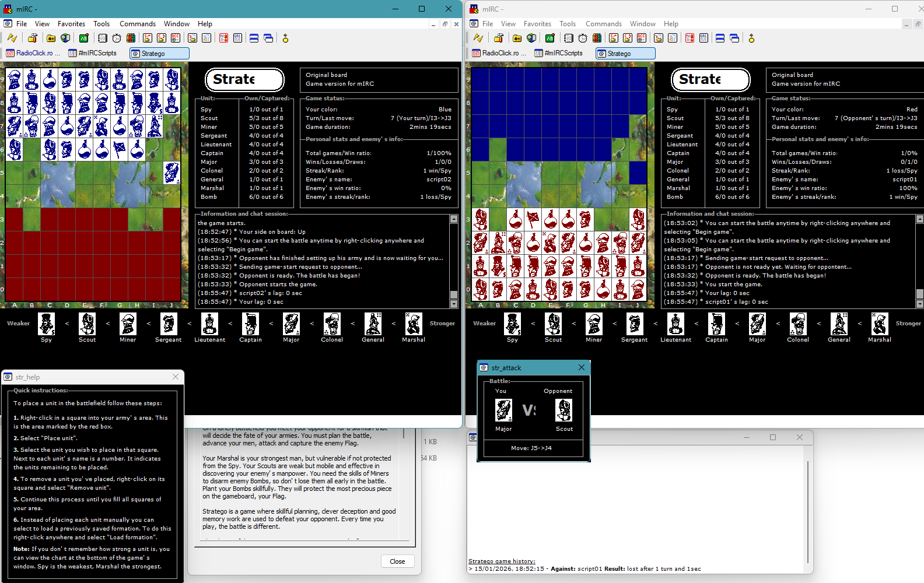Click the Marshal rank icon in left window
Viewport: 924px width, 583px height.
point(414,324)
